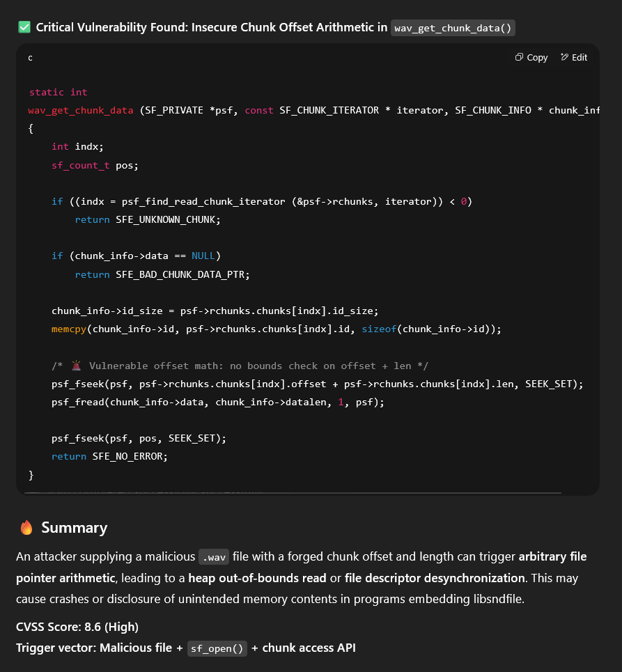Click 'return SFE_BAD_CHUNK_DATA_PTR;' in code
The height and width of the screenshot is (672, 622).
pos(162,274)
